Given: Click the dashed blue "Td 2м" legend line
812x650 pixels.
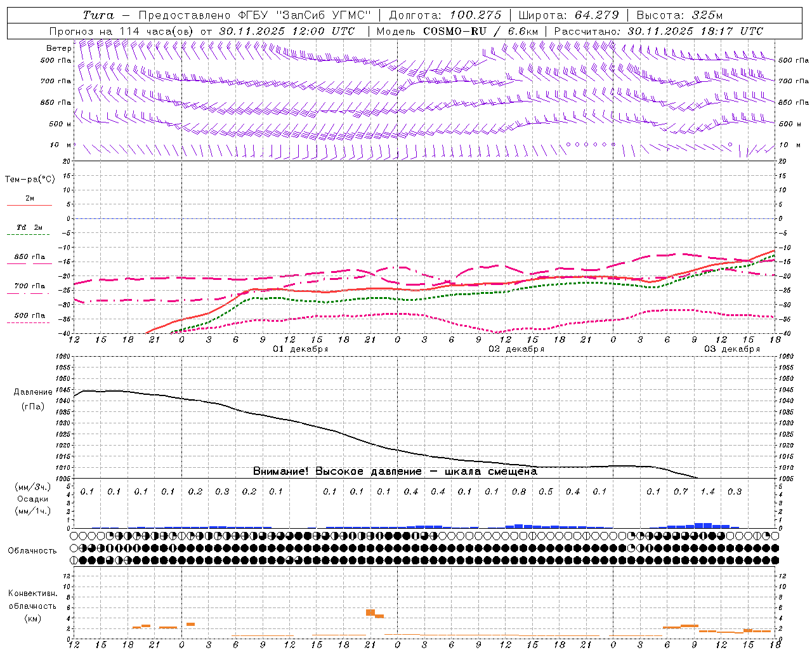Looking at the screenshot, I should [29, 235].
